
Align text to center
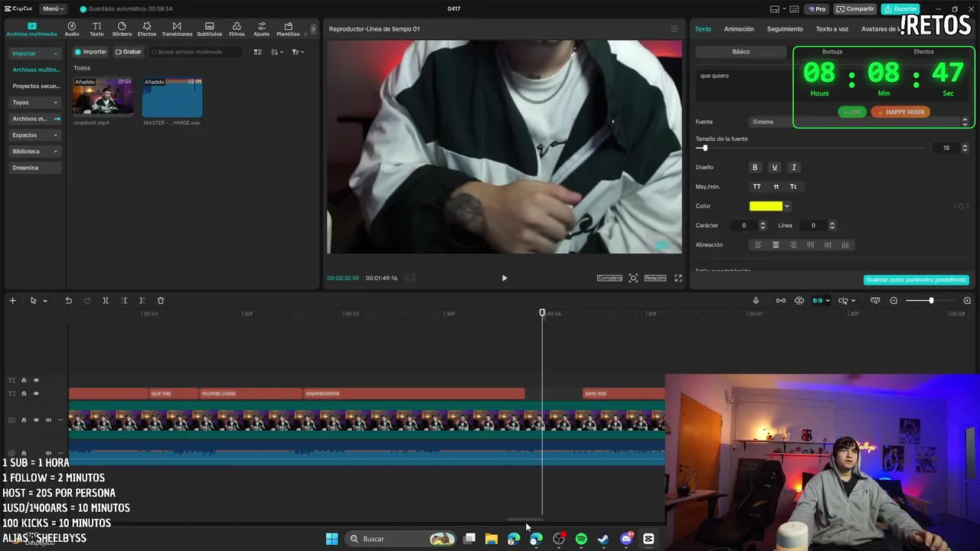(776, 245)
